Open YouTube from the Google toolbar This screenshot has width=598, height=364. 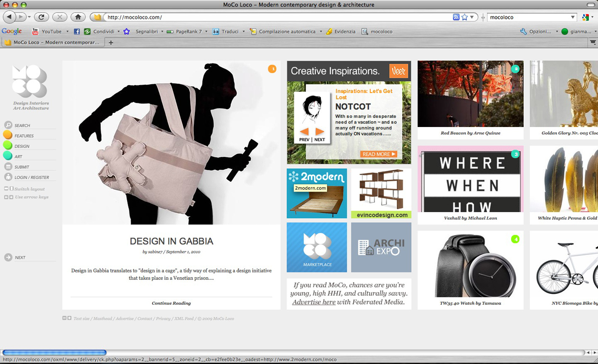coord(47,31)
